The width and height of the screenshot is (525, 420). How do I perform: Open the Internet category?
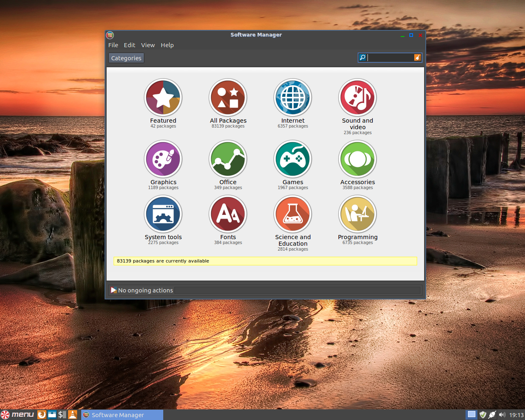click(x=293, y=103)
